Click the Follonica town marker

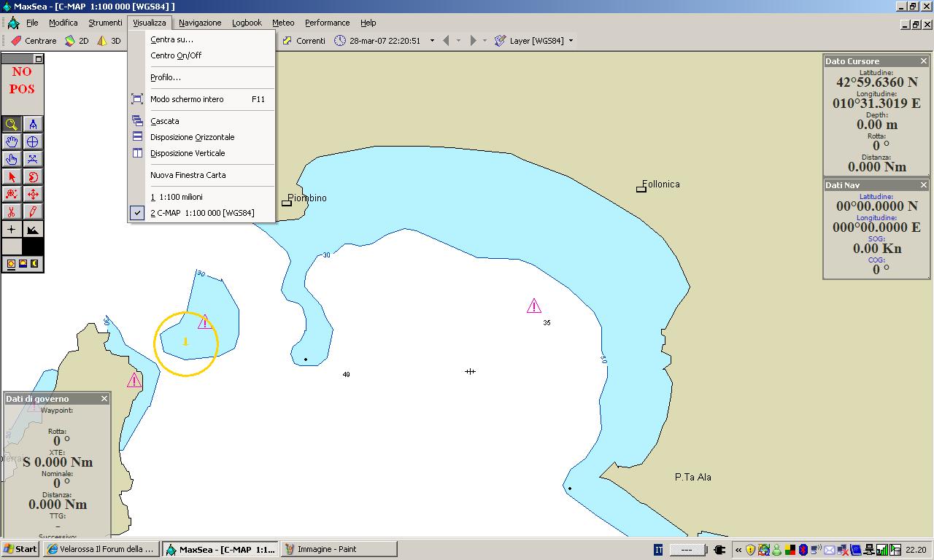tap(641, 189)
